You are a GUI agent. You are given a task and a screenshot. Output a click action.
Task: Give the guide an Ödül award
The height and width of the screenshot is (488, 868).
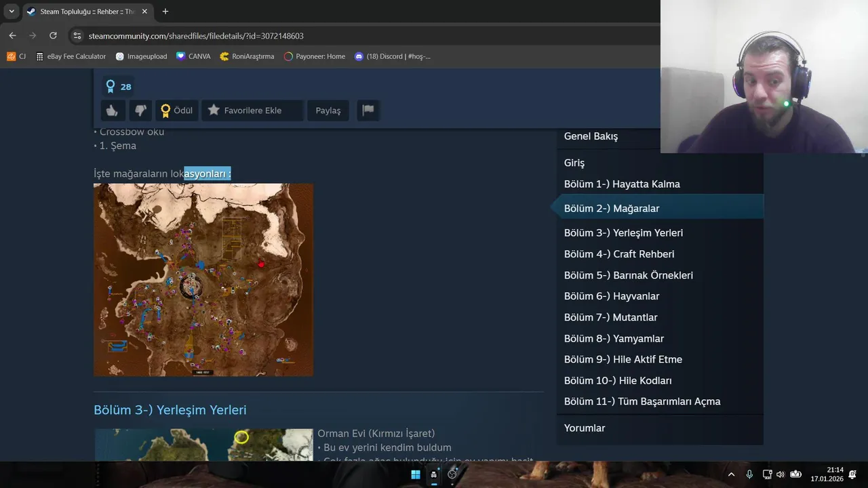(x=177, y=110)
